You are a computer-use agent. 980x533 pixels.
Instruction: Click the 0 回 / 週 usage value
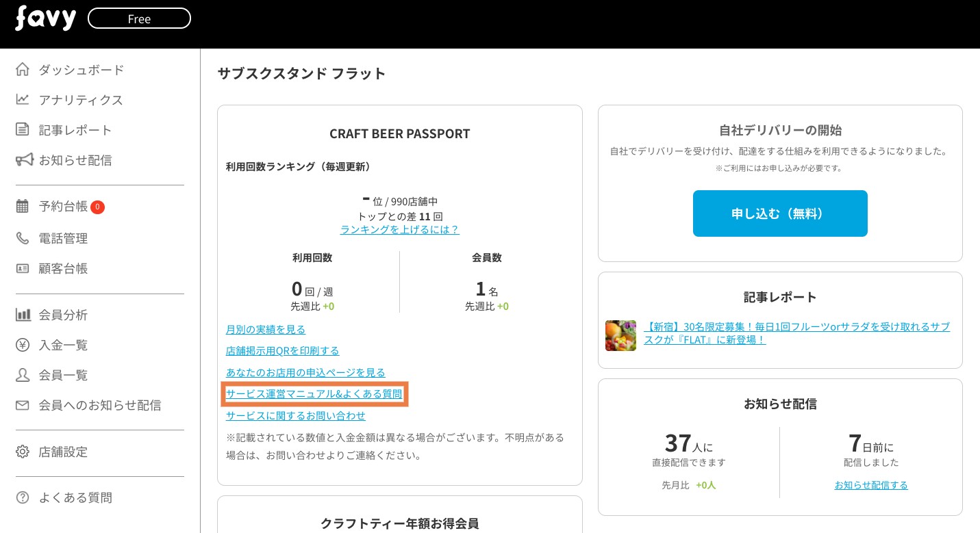click(312, 289)
